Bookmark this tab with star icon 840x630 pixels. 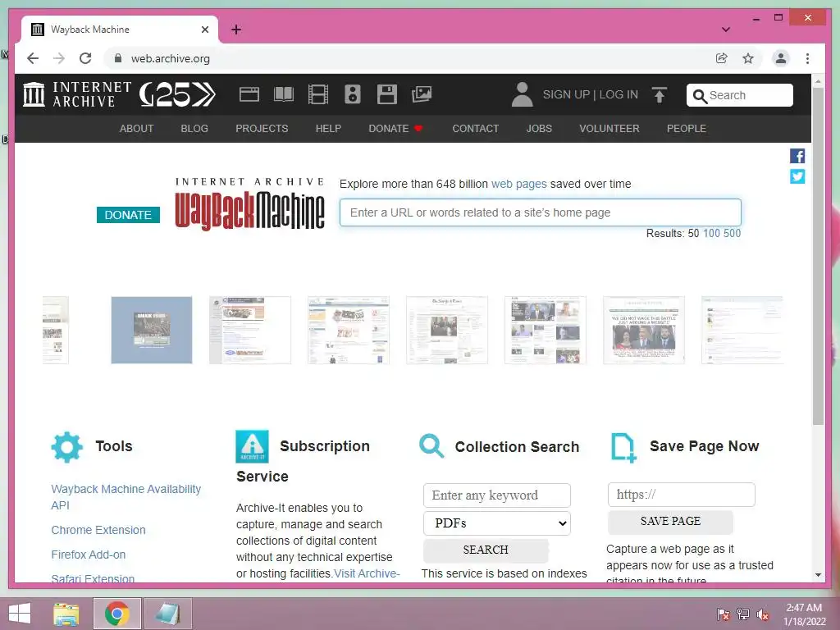click(x=748, y=58)
